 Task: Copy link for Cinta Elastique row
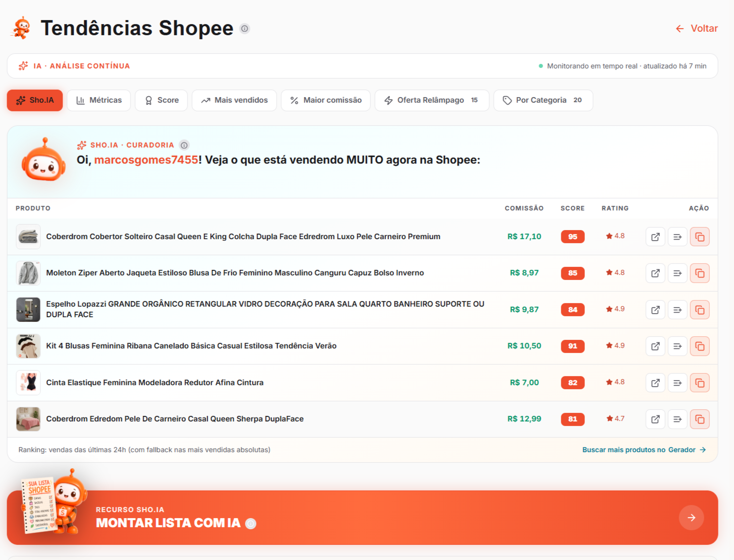[700, 383]
